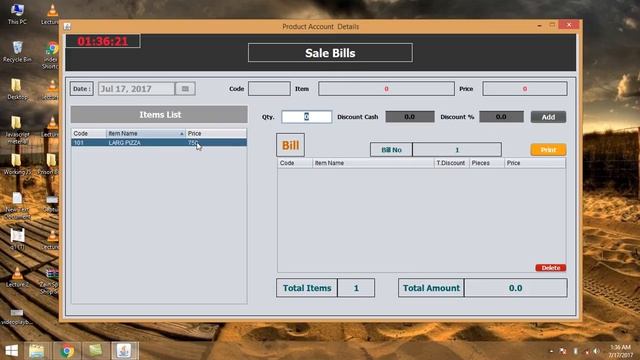Click the Total Amount value field
The image size is (640, 360).
516,288
